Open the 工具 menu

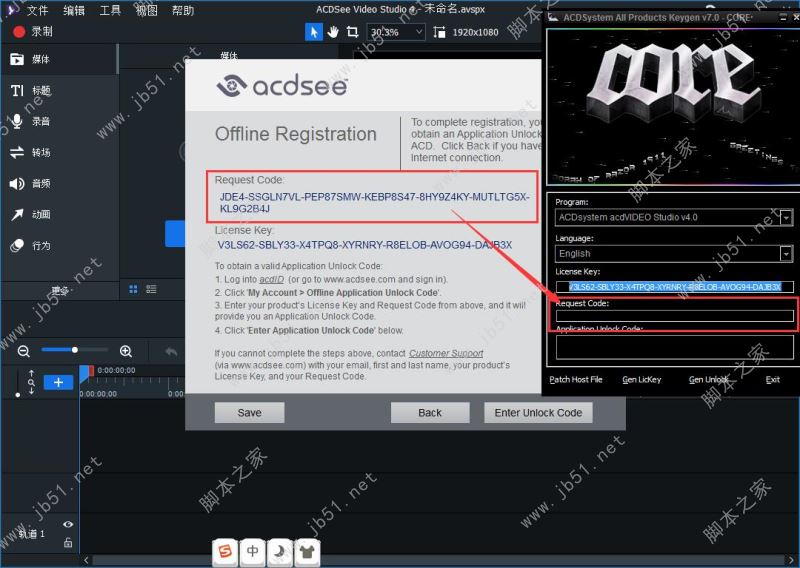110,10
